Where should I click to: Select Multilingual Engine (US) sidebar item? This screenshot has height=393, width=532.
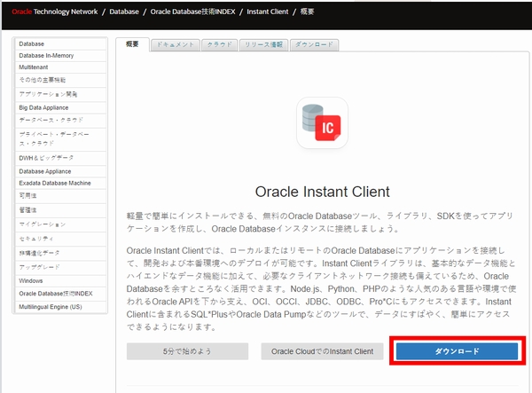60,307
